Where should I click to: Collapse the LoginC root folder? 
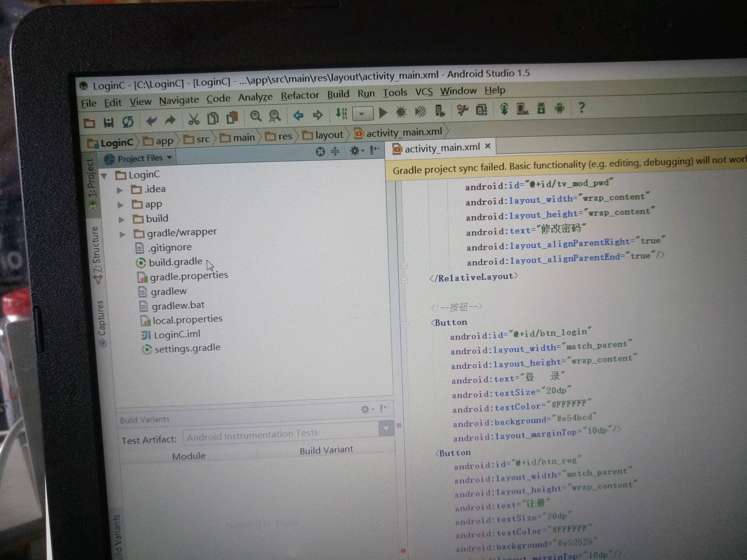pos(104,176)
